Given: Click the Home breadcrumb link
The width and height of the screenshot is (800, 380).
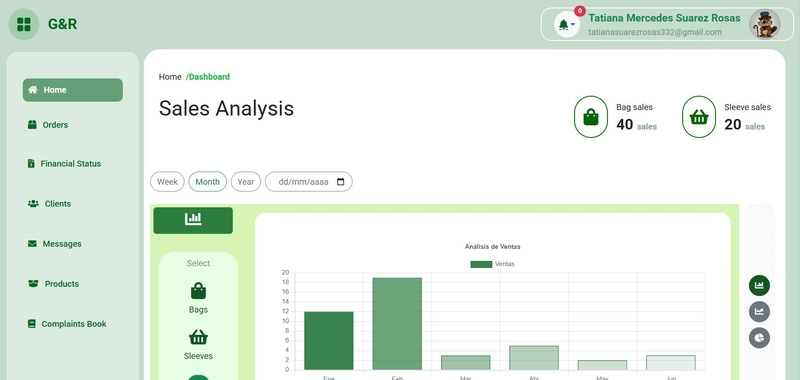Looking at the screenshot, I should click(x=170, y=77).
